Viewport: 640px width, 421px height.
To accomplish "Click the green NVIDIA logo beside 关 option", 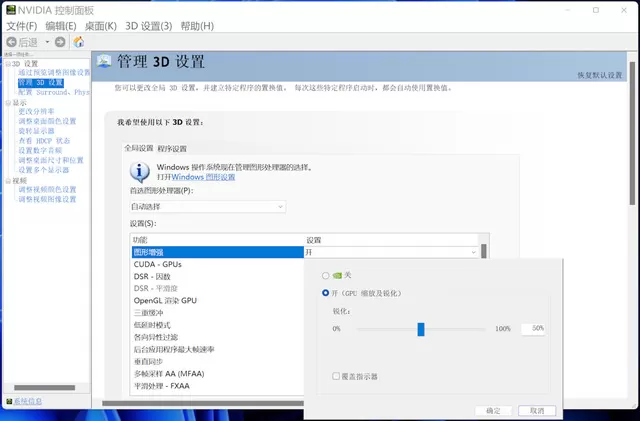I will pyautogui.click(x=337, y=276).
